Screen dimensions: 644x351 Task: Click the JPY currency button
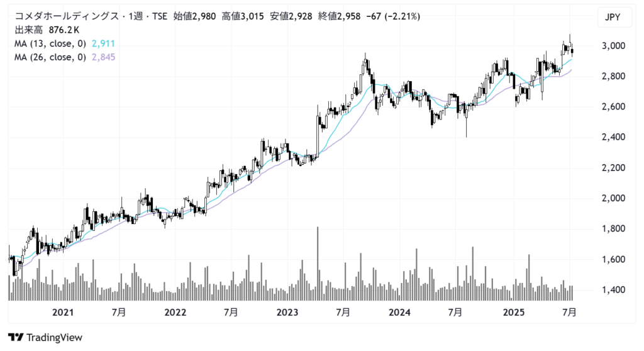614,17
